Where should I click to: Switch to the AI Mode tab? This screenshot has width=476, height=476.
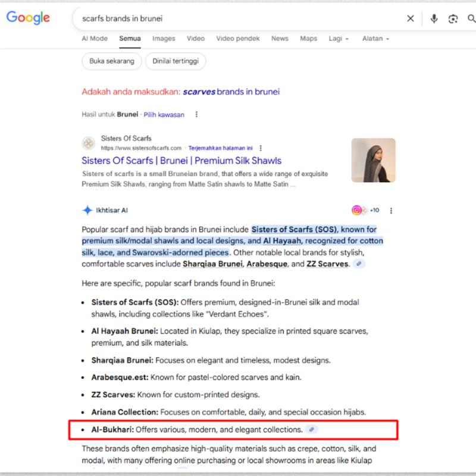pos(95,39)
